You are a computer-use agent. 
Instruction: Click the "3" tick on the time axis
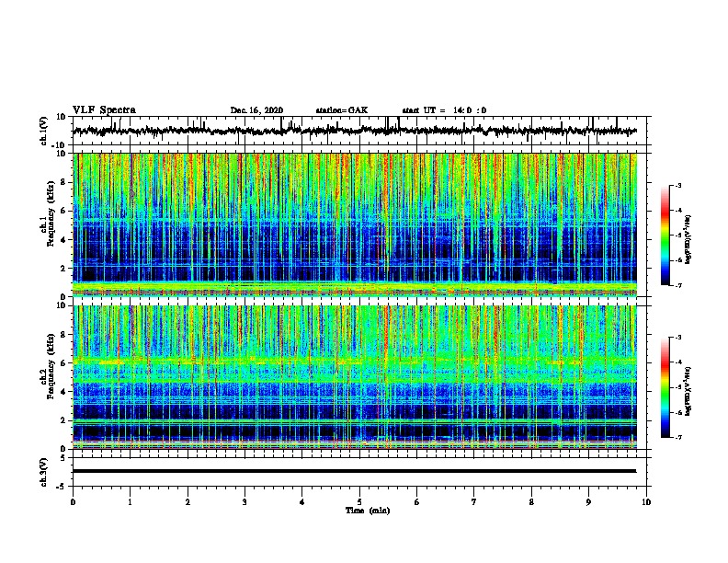pos(245,502)
